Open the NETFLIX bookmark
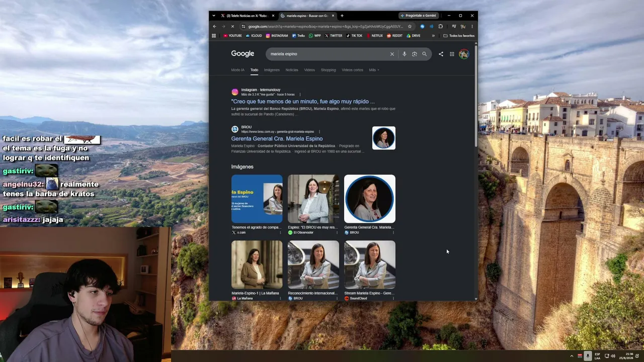The image size is (644, 362). pyautogui.click(x=374, y=36)
